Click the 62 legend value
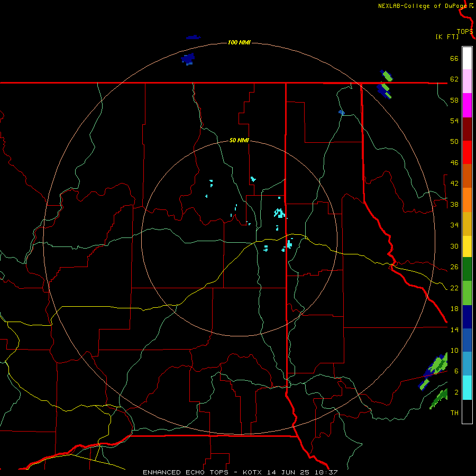The height and width of the screenshot is (476, 476). coord(454,79)
